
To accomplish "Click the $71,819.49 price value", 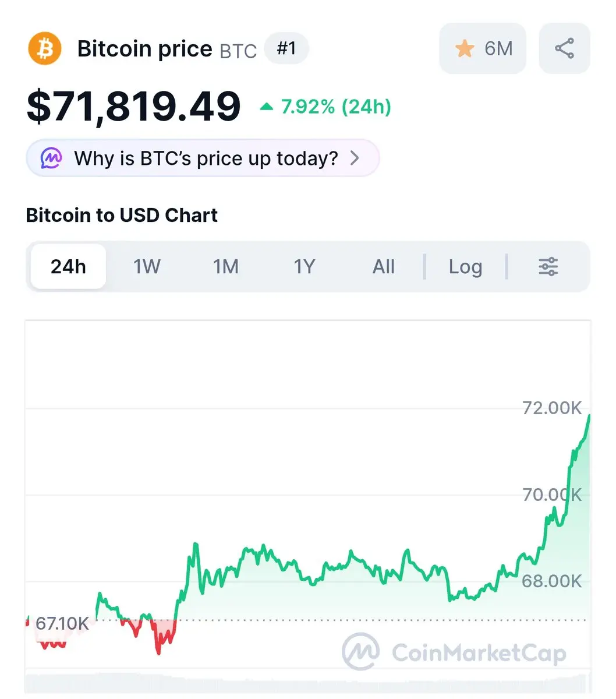I will pyautogui.click(x=134, y=107).
